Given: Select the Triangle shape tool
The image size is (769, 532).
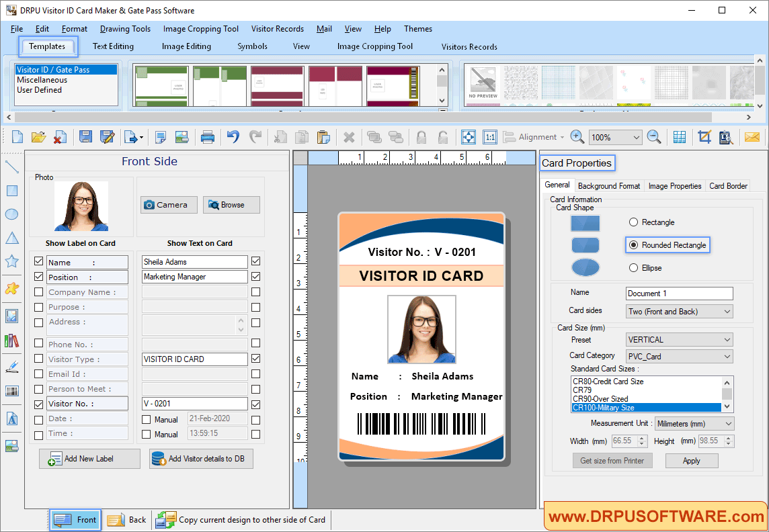Looking at the screenshot, I should click(12, 238).
